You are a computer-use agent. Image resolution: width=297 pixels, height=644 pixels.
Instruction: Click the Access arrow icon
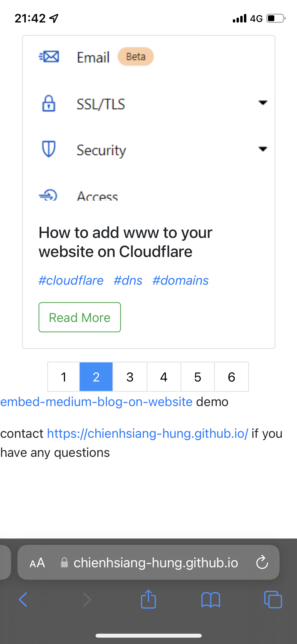(49, 196)
